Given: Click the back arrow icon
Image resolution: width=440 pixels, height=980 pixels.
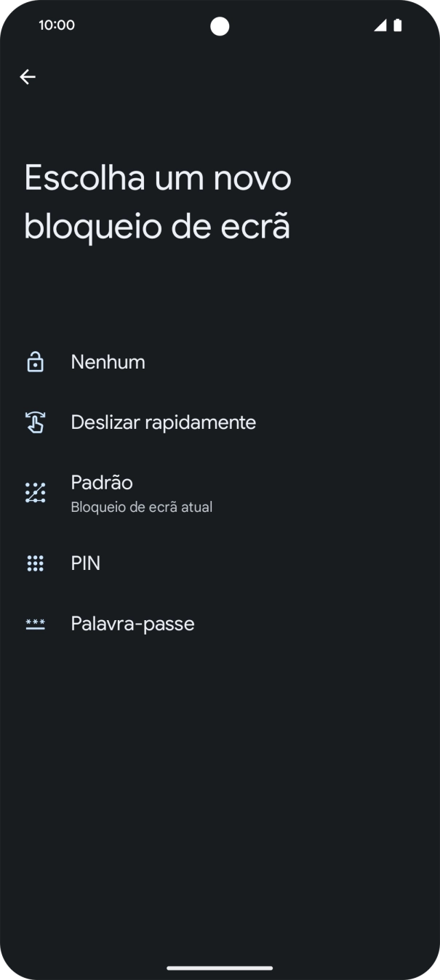Looking at the screenshot, I should (28, 76).
